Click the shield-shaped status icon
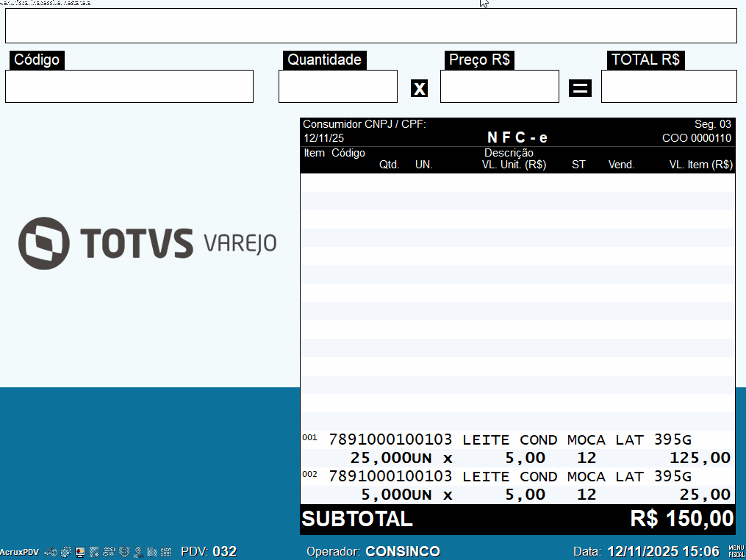This screenshot has width=746, height=560. [124, 552]
